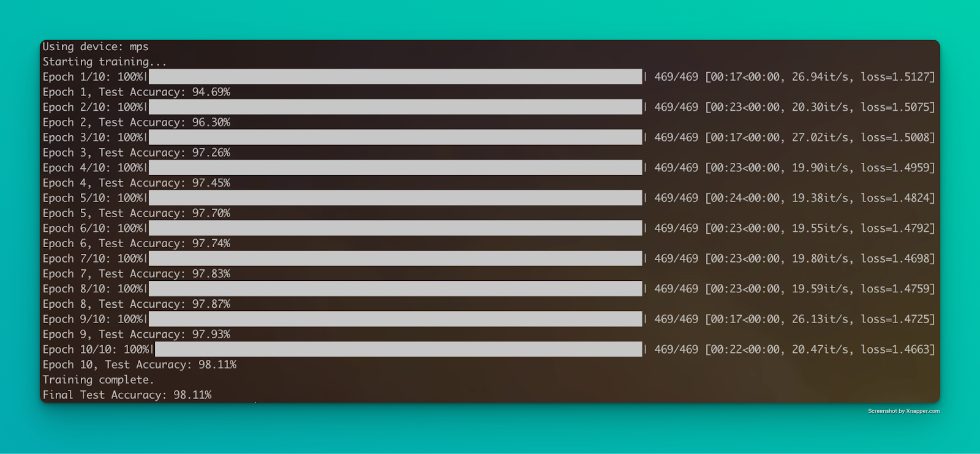Click the Epoch 10/10 progress bar
980x454 pixels.
(x=399, y=349)
